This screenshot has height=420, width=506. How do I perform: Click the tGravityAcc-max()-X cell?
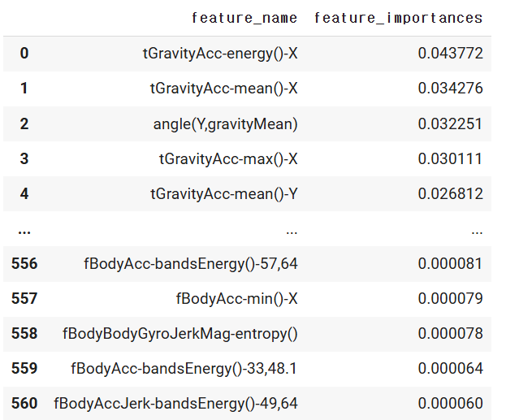228,158
